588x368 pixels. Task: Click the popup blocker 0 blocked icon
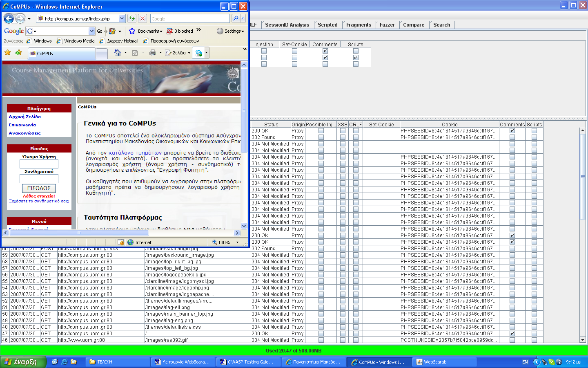click(x=170, y=31)
